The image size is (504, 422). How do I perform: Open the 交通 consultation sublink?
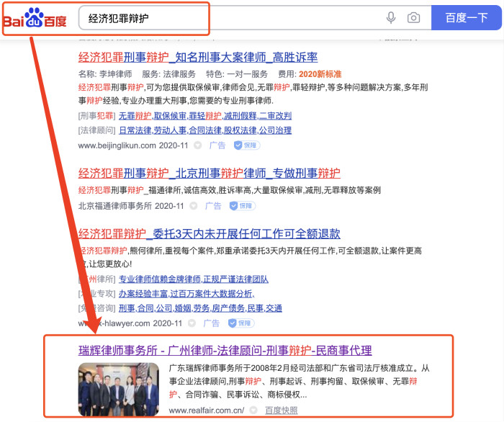tap(274, 308)
